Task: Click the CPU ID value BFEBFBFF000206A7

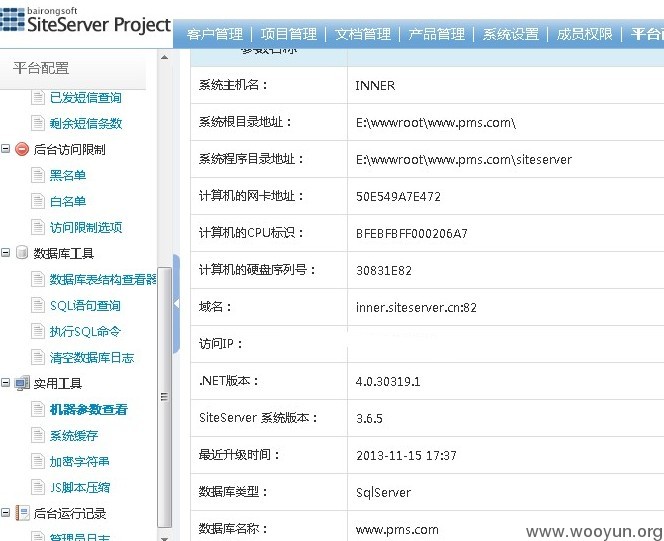Action: tap(412, 233)
